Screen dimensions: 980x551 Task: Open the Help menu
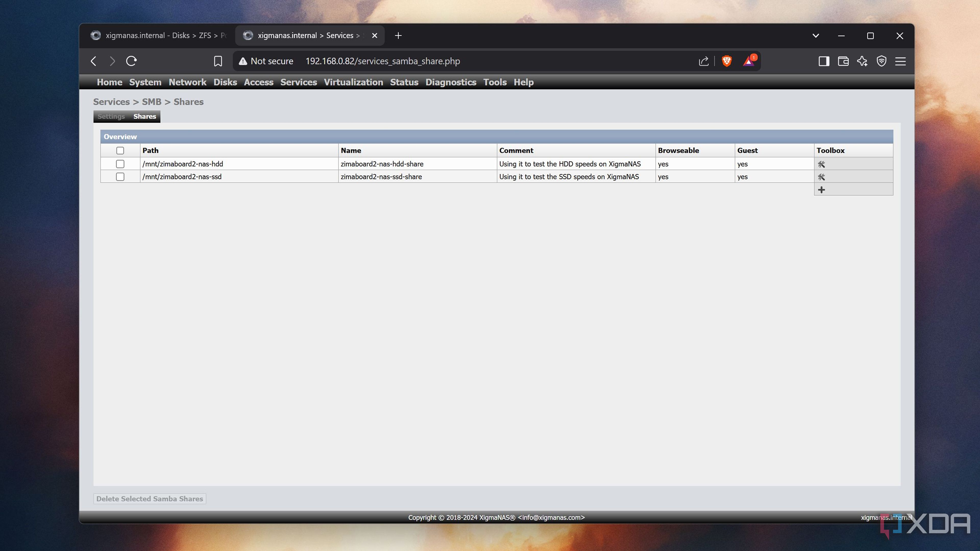(x=523, y=82)
